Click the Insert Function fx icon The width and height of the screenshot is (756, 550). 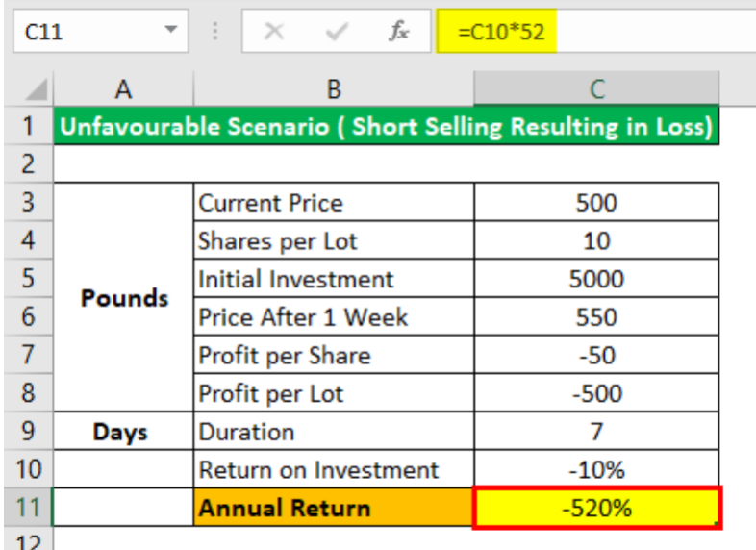tap(397, 32)
